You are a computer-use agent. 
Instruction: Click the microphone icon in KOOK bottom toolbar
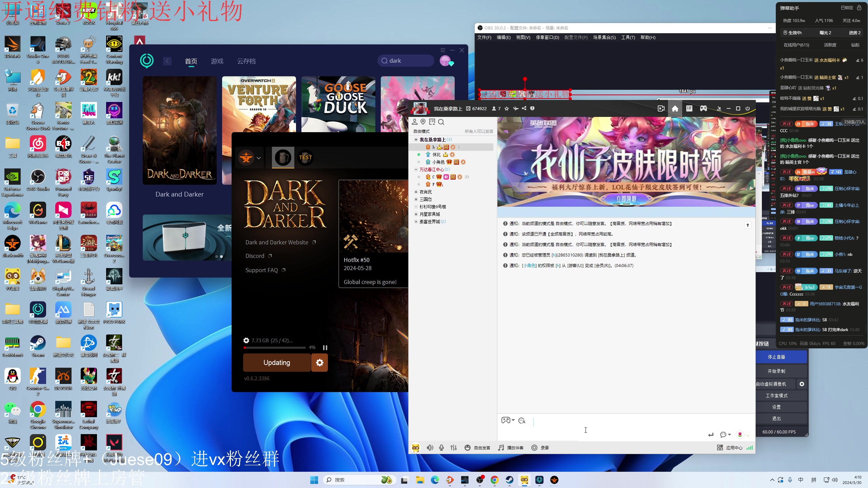click(441, 447)
